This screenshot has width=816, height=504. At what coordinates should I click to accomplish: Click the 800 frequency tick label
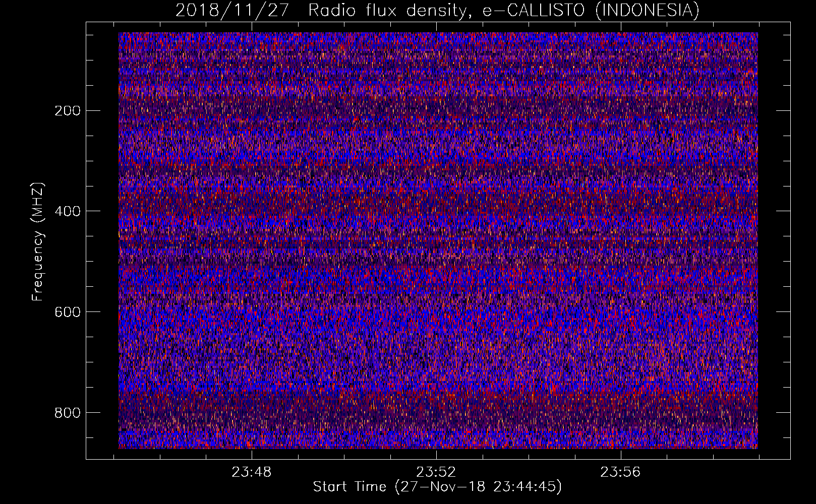pos(67,413)
